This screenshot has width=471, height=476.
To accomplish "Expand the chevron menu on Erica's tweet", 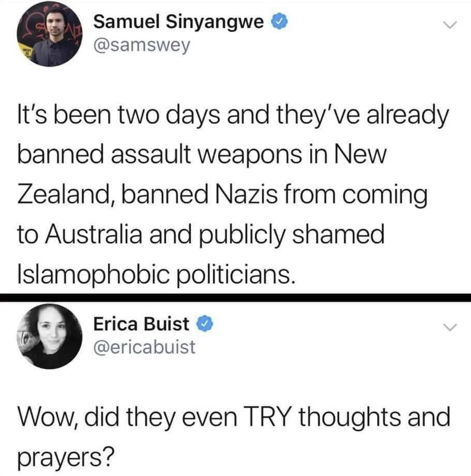I will click(449, 327).
